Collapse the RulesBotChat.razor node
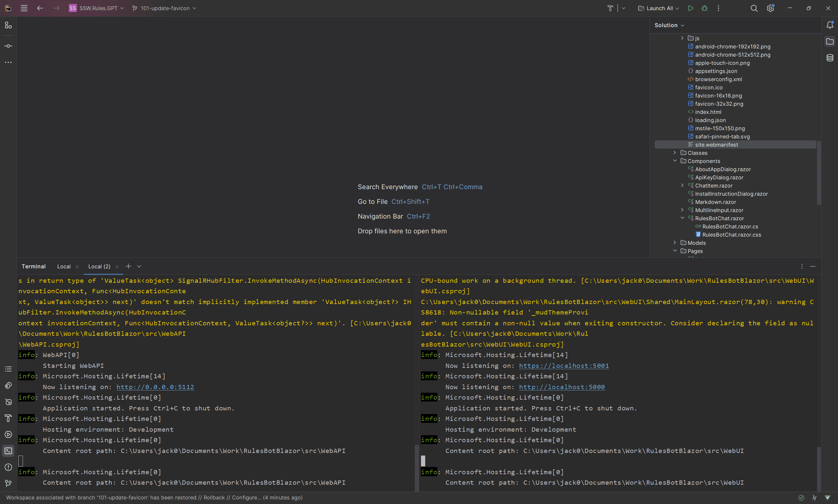 pyautogui.click(x=682, y=218)
